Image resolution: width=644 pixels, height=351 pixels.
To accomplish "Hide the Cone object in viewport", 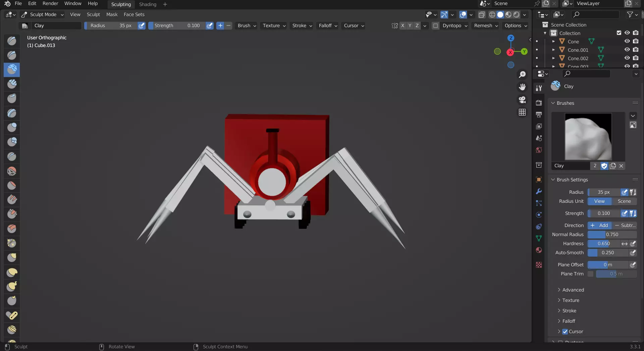I will (x=627, y=41).
